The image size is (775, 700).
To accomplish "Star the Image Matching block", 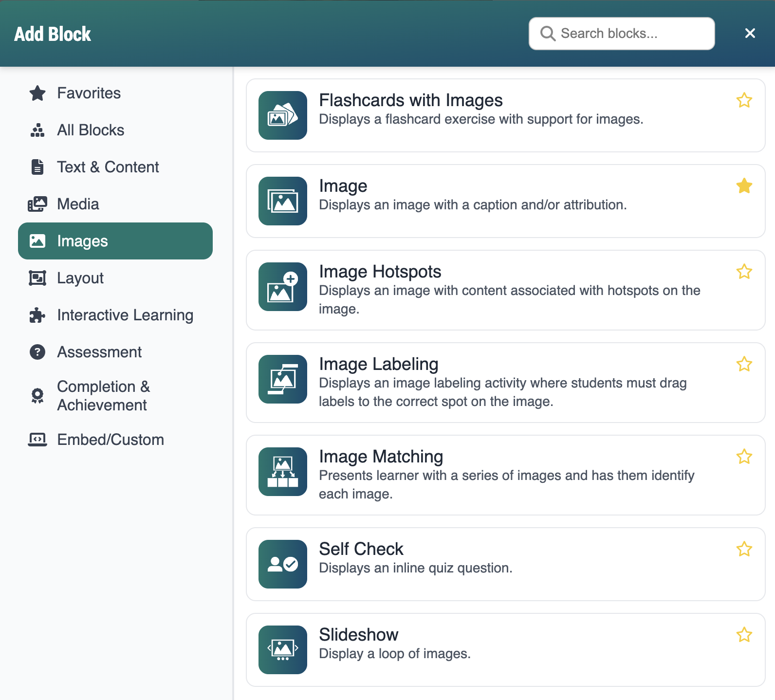I will pos(744,457).
